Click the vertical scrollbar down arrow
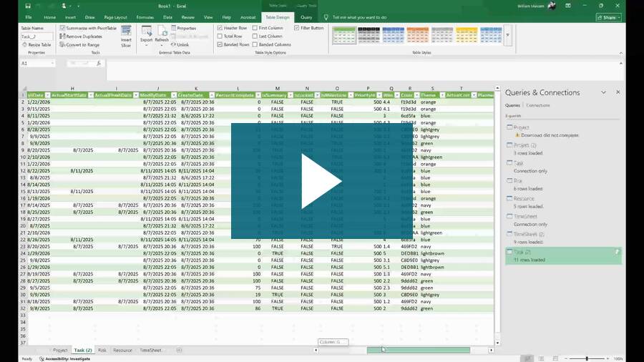Viewport: 644px width, 362px height. click(x=497, y=343)
